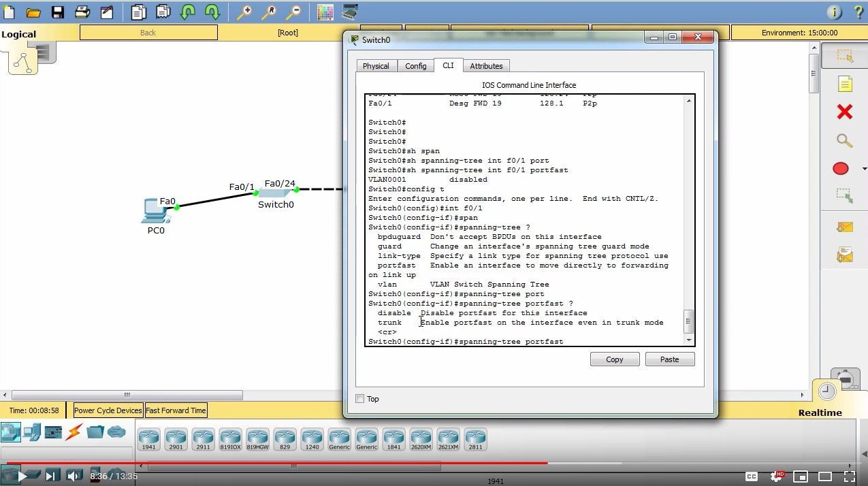Viewport: 868px width, 486px height.
Task: Open the info icon in the top bar
Action: pos(835,12)
